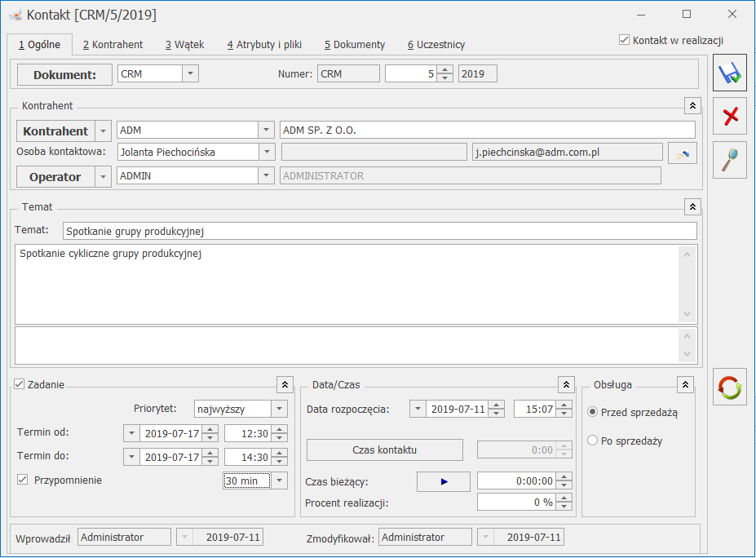The height and width of the screenshot is (558, 756).
Task: Disable the Przypomnienie checkbox
Action: [x=23, y=480]
